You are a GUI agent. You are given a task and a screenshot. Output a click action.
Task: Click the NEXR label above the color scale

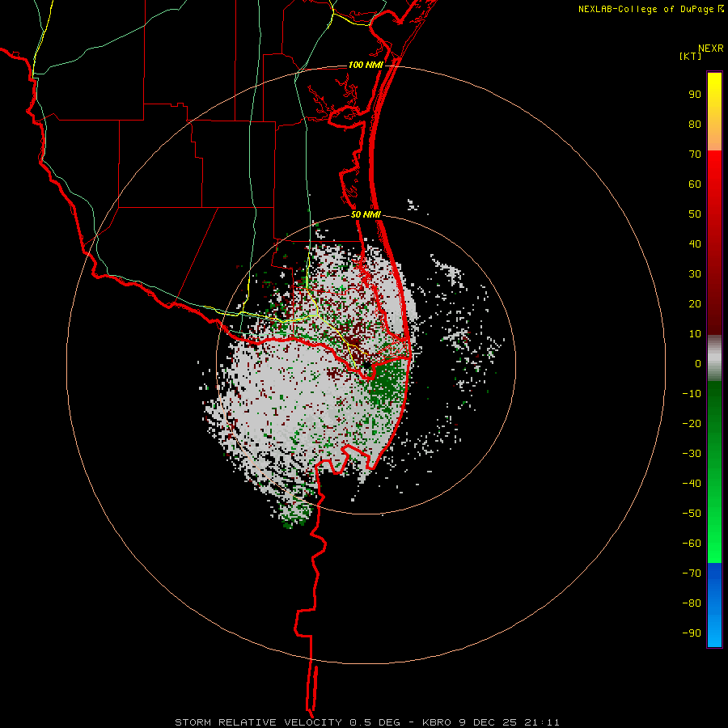tap(710, 49)
